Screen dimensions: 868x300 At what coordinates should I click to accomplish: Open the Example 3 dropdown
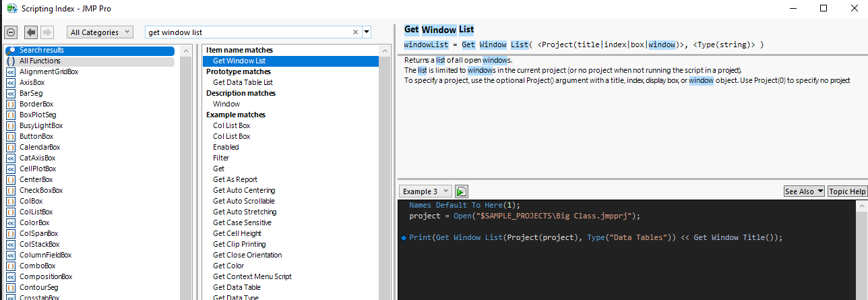[x=425, y=191]
